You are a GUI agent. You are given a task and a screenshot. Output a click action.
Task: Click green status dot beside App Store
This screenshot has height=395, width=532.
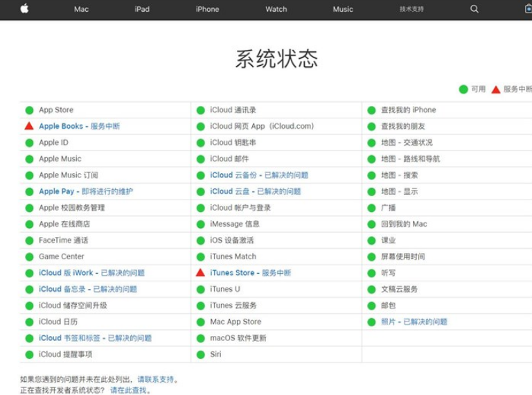[30, 110]
